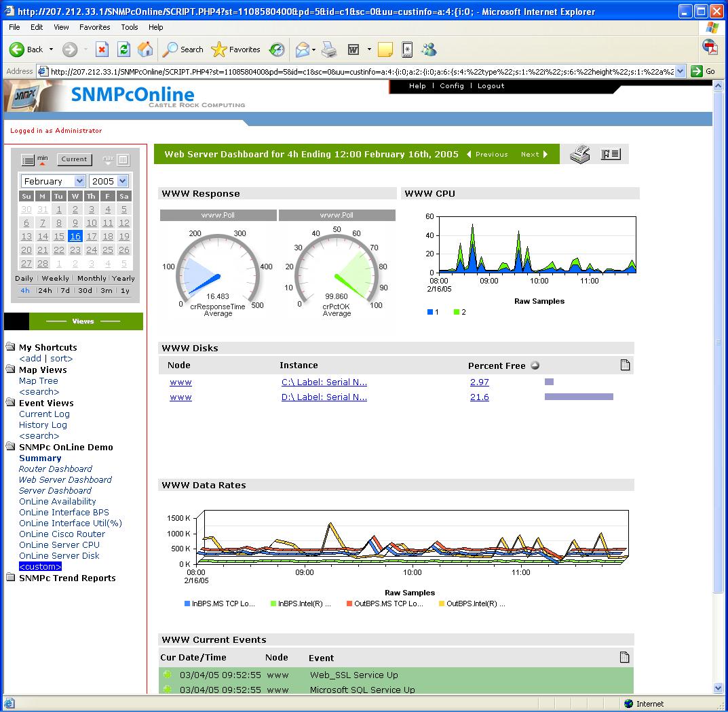Click the dashboard export layout icon
The width and height of the screenshot is (728, 712).
coord(611,154)
